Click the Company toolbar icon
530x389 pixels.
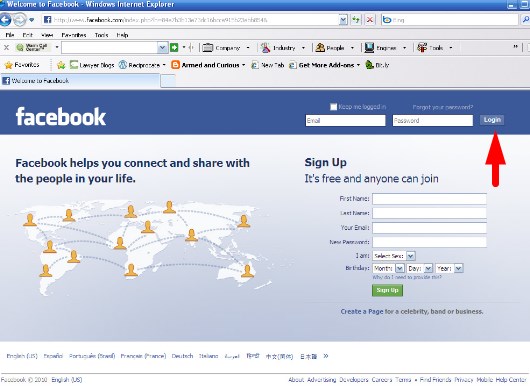[x=207, y=48]
